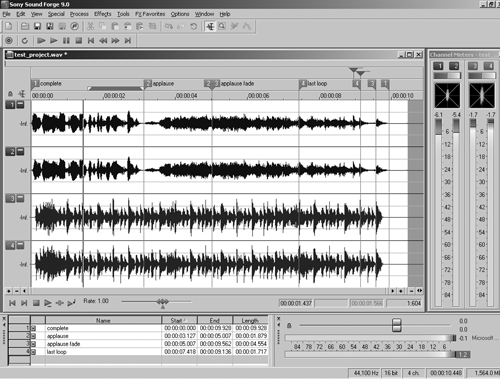Sort regions by Name column header
Image resolution: width=500 pixels, height=379 pixels.
click(103, 320)
